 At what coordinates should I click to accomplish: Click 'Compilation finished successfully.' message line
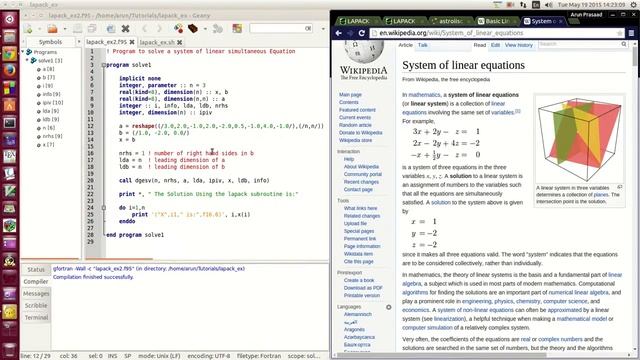click(93, 277)
